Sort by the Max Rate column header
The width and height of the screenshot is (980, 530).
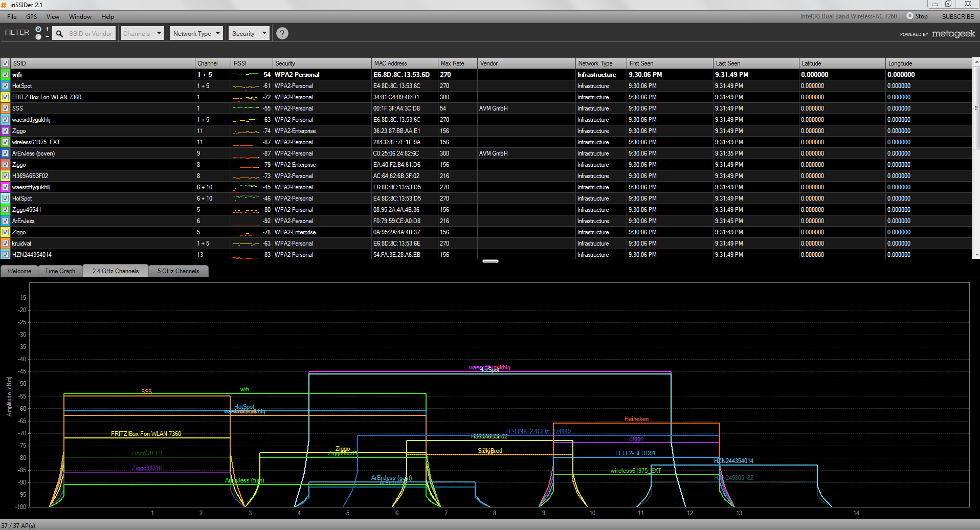(458, 63)
